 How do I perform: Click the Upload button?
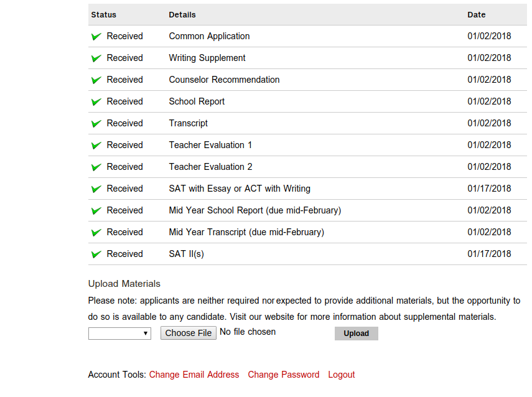(357, 334)
